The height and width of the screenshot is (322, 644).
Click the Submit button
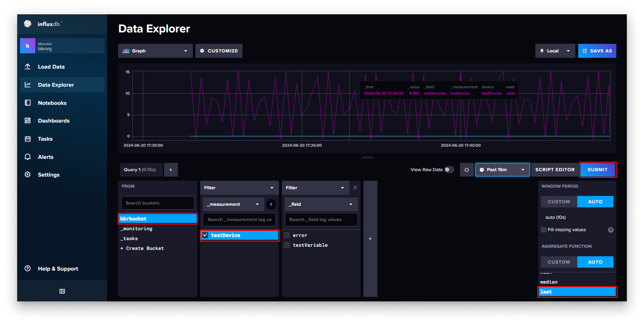[597, 170]
